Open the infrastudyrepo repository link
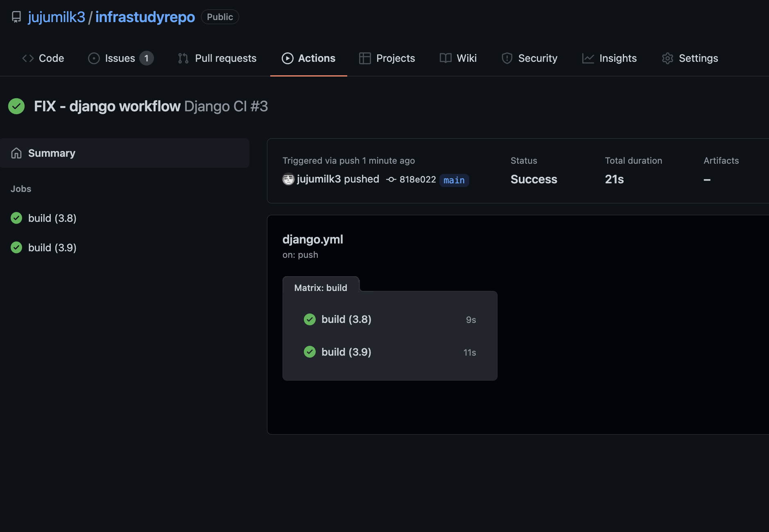 [145, 17]
